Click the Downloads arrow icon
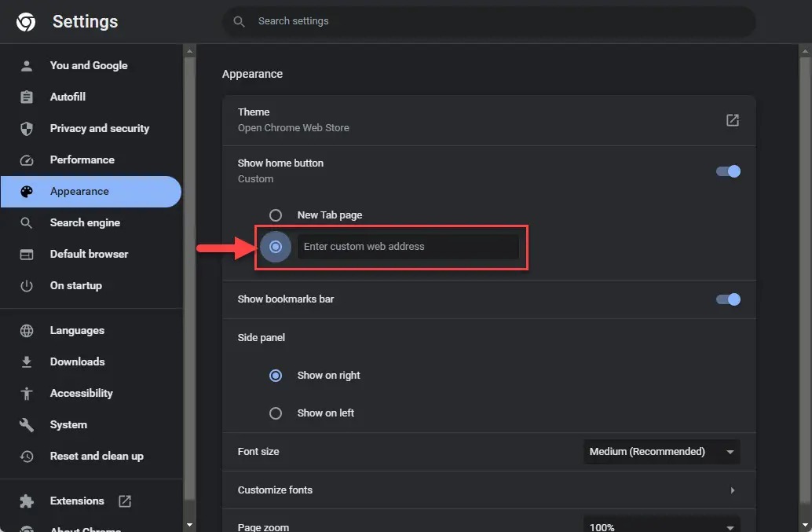Image resolution: width=812 pixels, height=532 pixels. [x=27, y=362]
